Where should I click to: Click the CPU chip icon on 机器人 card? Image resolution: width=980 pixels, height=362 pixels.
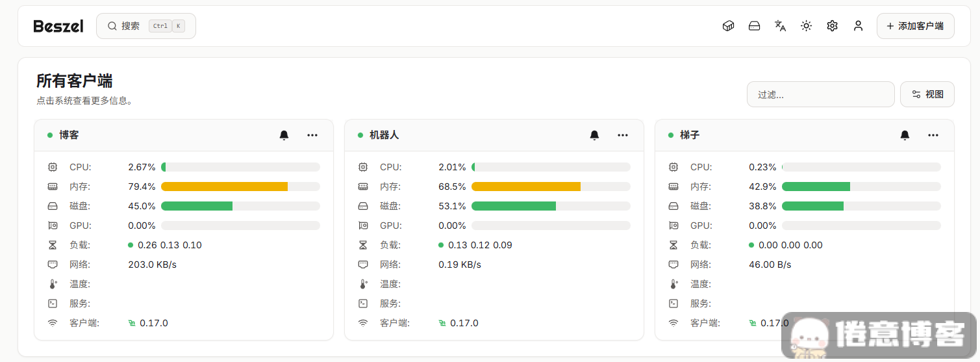pyautogui.click(x=363, y=167)
